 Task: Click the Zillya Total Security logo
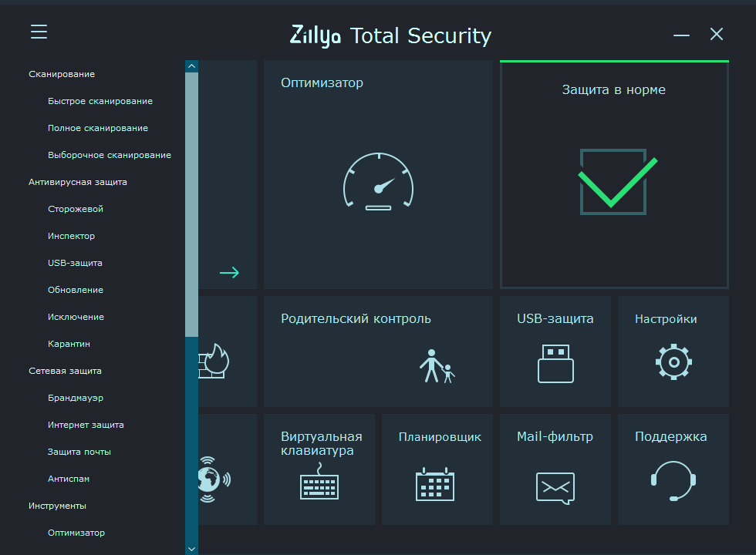[390, 36]
